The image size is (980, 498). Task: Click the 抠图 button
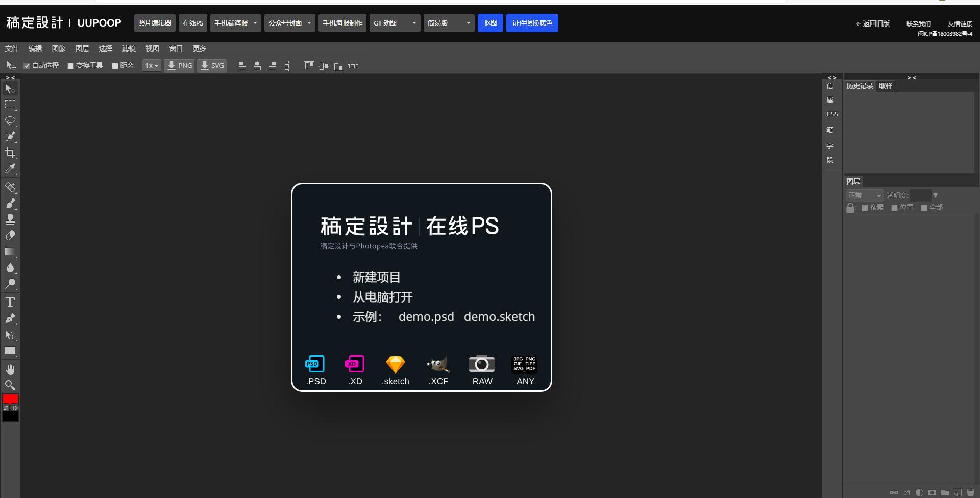490,23
